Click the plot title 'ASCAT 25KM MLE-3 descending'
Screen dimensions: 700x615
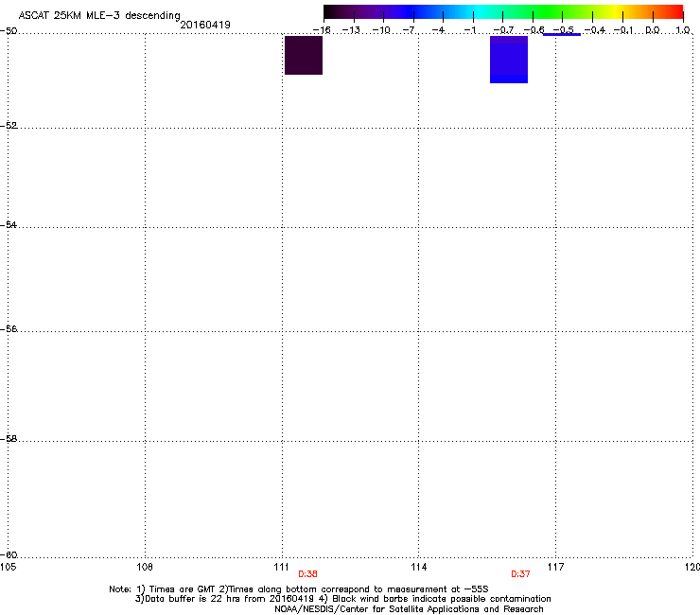click(x=99, y=15)
